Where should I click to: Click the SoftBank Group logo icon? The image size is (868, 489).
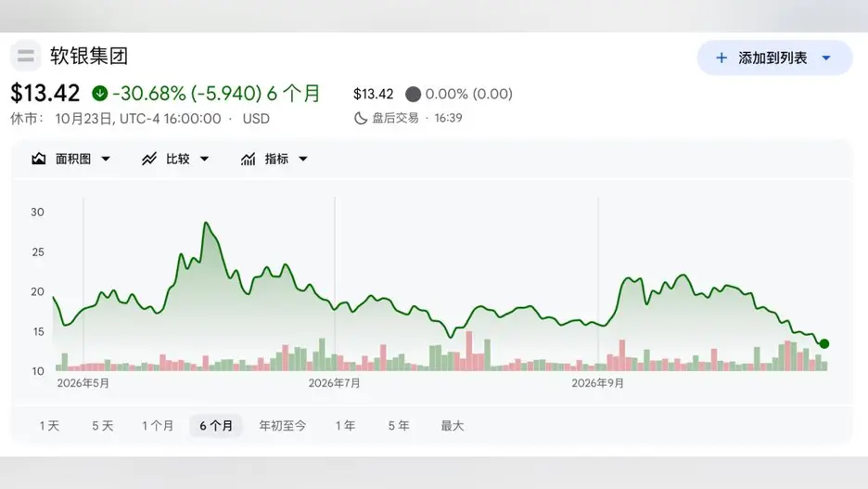[25, 56]
